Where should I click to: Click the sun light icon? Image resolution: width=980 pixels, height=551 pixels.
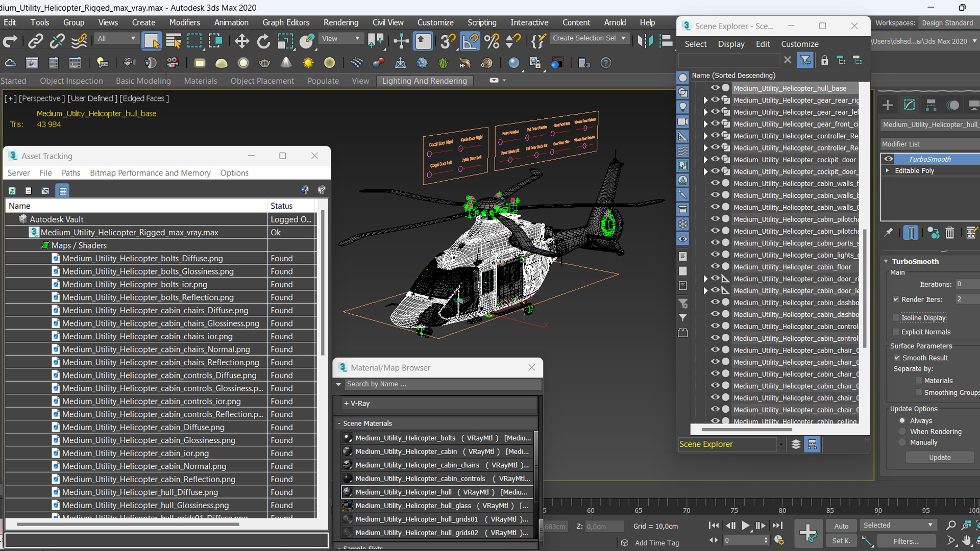[308, 63]
